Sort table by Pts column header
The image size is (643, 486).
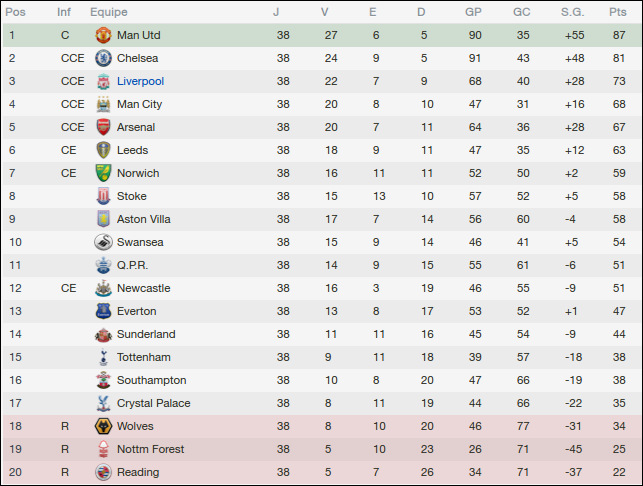pyautogui.click(x=617, y=12)
